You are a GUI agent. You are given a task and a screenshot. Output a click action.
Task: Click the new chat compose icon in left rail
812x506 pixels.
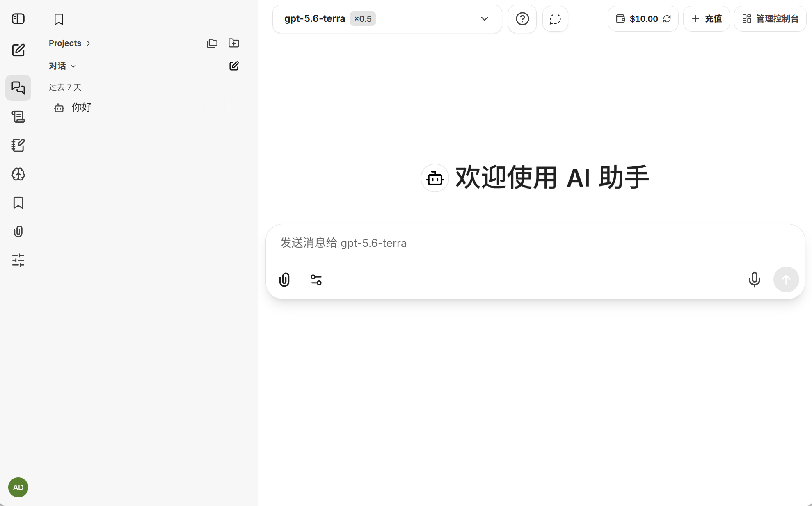[18, 50]
